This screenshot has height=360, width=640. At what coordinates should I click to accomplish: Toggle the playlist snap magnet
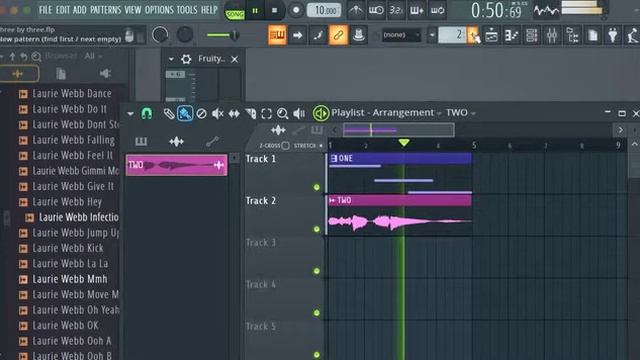click(x=147, y=113)
